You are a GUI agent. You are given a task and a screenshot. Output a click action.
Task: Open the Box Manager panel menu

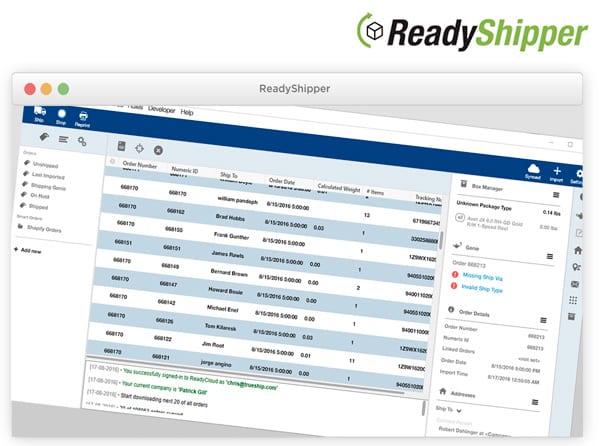pos(556,195)
